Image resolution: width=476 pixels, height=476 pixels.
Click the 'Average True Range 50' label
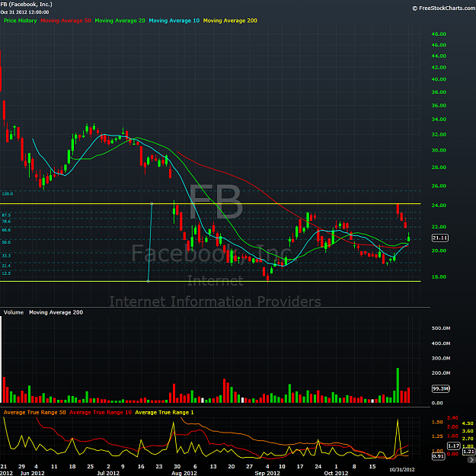[x=34, y=412]
